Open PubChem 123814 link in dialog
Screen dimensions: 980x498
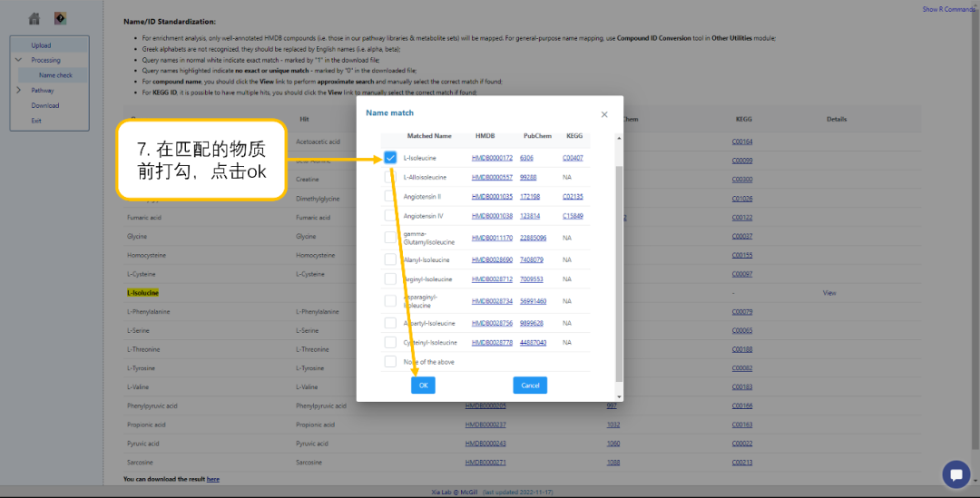click(530, 216)
